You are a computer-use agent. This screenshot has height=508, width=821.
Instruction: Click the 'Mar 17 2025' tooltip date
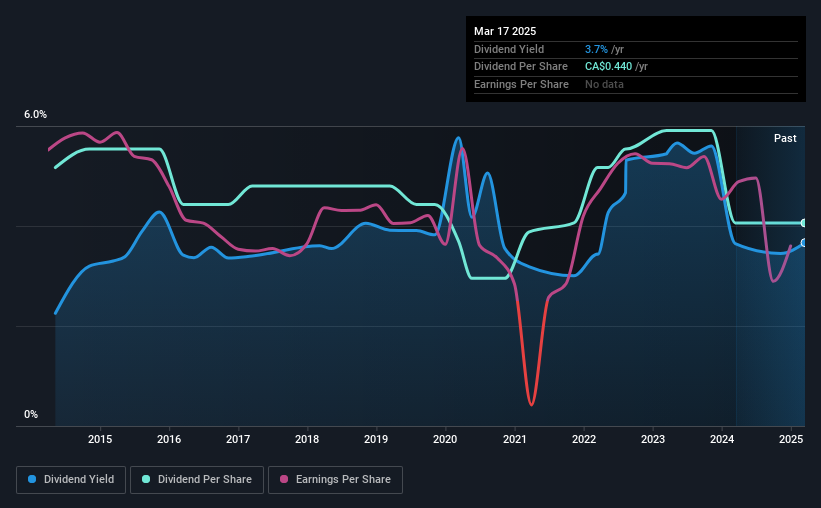pyautogui.click(x=505, y=31)
